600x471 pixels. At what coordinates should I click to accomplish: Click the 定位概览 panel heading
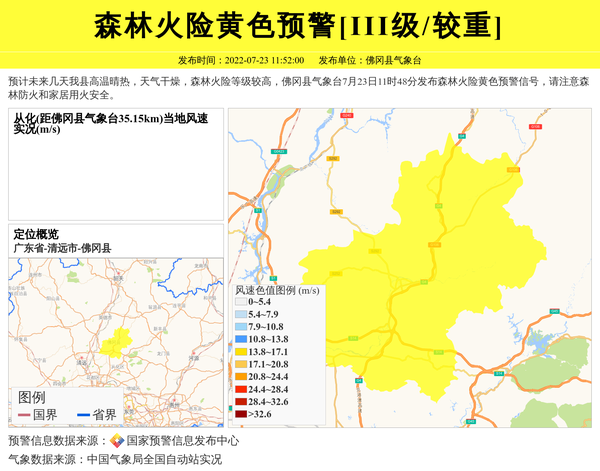[36, 234]
